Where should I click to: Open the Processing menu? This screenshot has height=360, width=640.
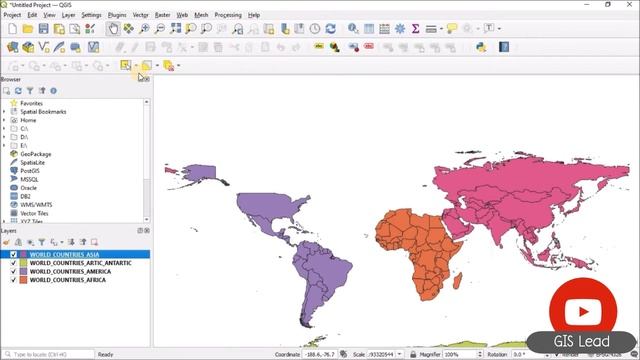click(228, 15)
